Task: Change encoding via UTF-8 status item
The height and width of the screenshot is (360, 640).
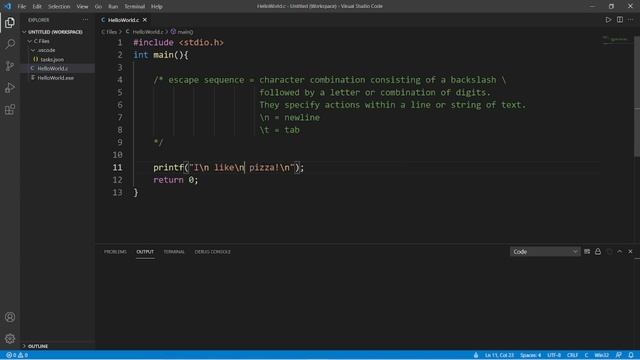Action: click(554, 355)
